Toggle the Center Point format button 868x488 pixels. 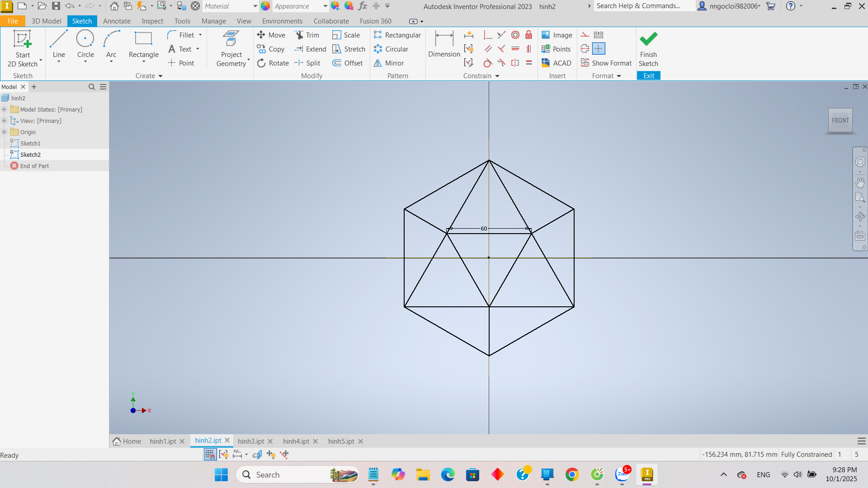(598, 49)
